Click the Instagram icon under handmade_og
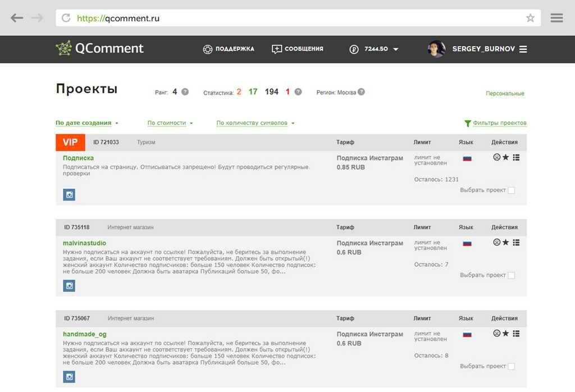The height and width of the screenshot is (392, 575). [69, 377]
